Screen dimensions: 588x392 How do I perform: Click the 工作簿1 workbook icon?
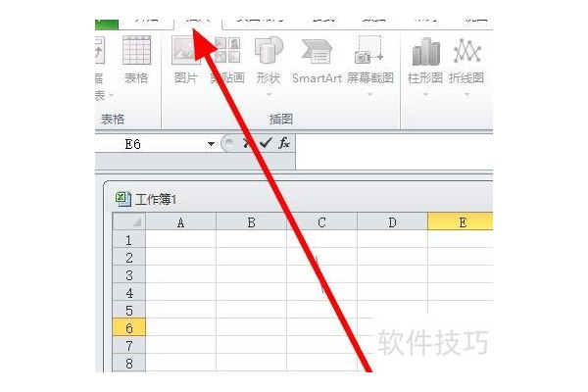tap(123, 199)
